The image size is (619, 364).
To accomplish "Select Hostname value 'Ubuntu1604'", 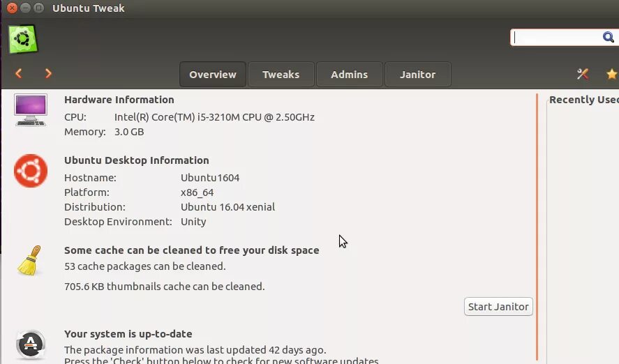I will coord(210,178).
